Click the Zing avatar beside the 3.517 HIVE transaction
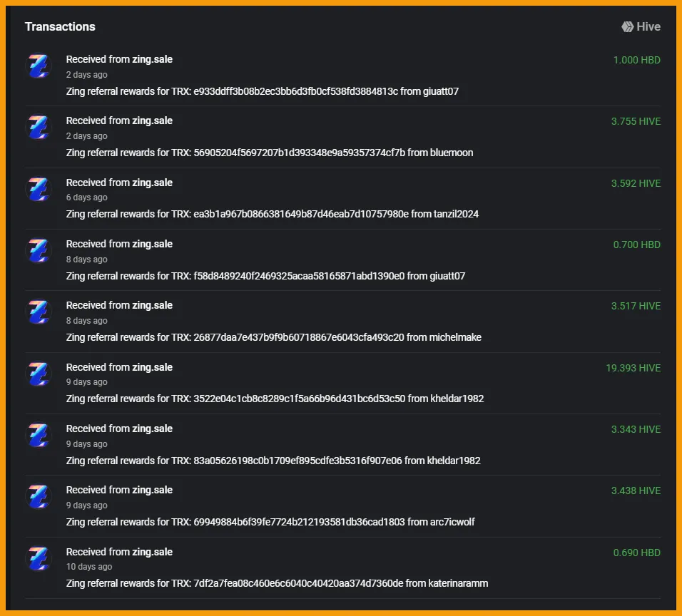This screenshot has height=616, width=682. click(39, 312)
